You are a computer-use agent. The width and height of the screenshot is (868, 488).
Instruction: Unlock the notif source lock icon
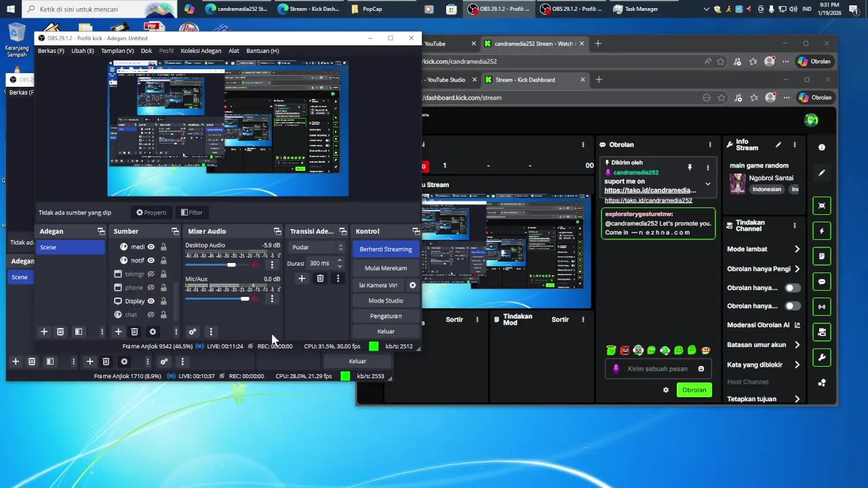click(163, 260)
